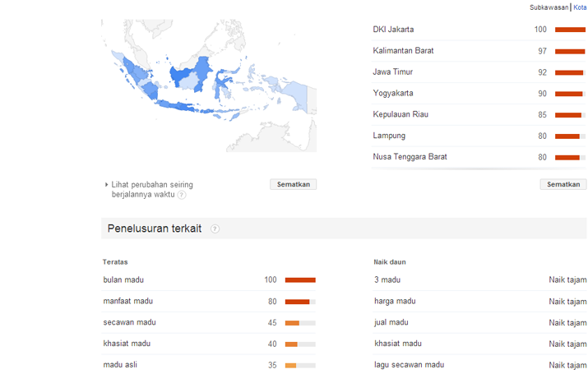Switch to Kota view
The image size is (588, 374).
coord(580,7)
